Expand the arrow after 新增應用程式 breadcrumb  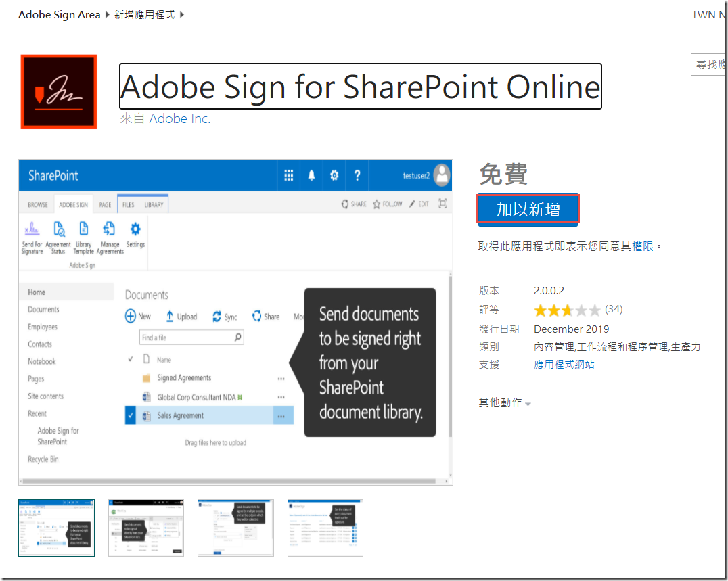[x=181, y=14]
